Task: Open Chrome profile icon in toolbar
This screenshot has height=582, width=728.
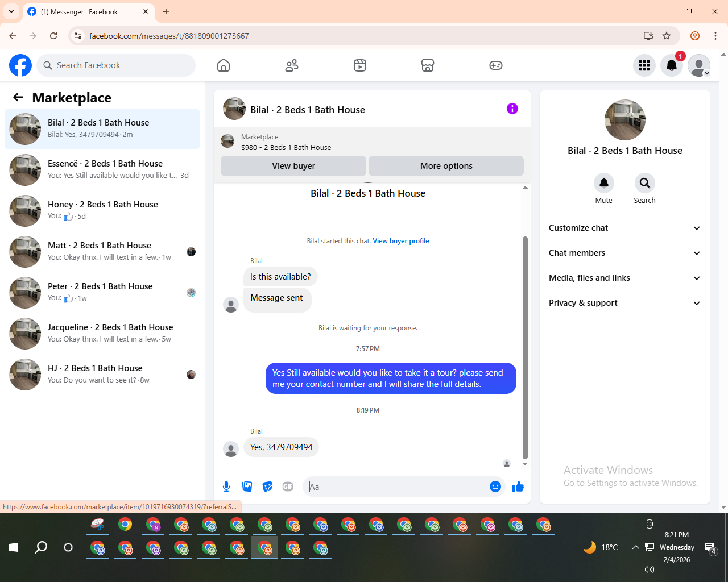Action: 695,36
